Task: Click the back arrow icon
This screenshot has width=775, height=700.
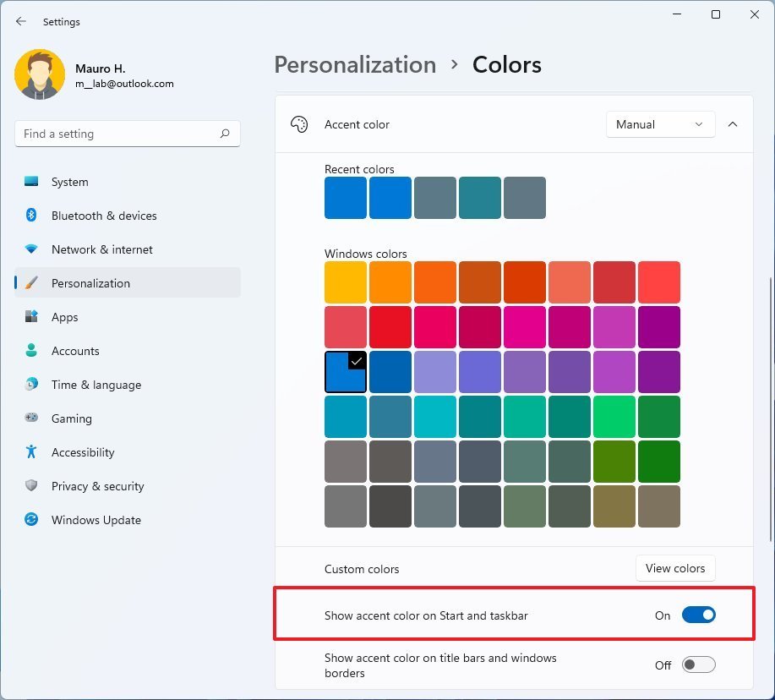Action: 20,21
